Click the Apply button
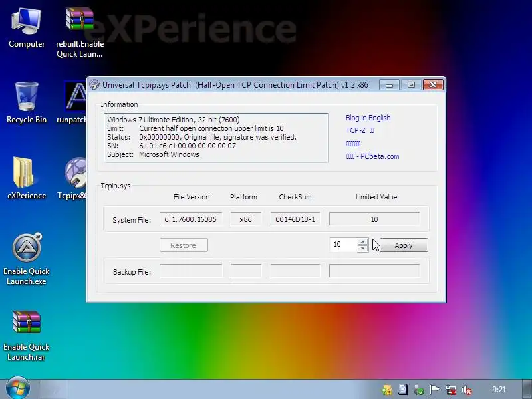Screen dimensions: 532x399 404,245
